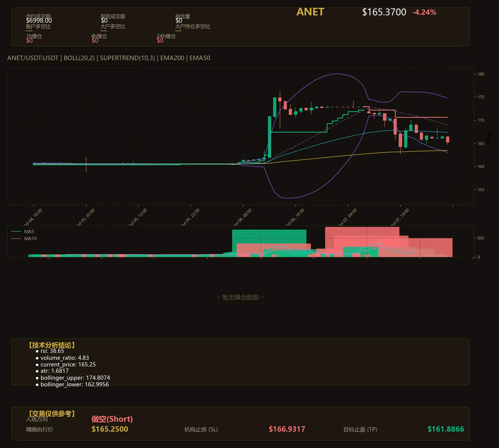The image size is (499, 448).
Task: Click the 175 price axis label
Action: pos(481,97)
